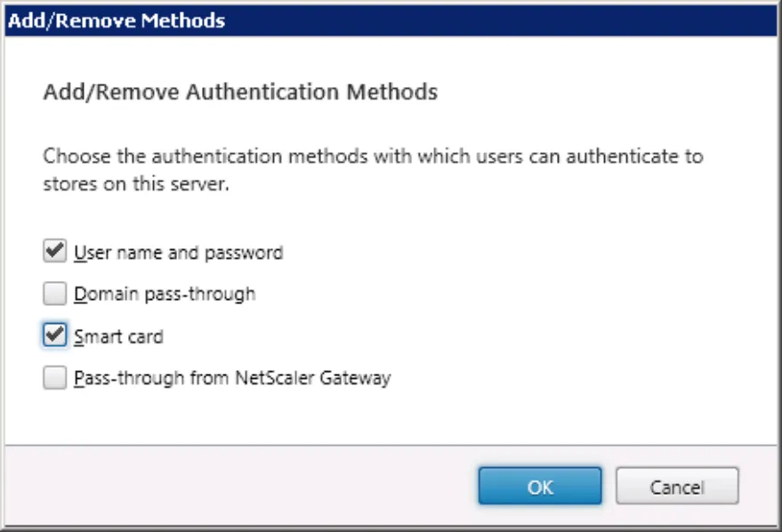Screen dimensions: 782x532
Task: Click the 'Domain pass-through' label text
Action: point(165,294)
